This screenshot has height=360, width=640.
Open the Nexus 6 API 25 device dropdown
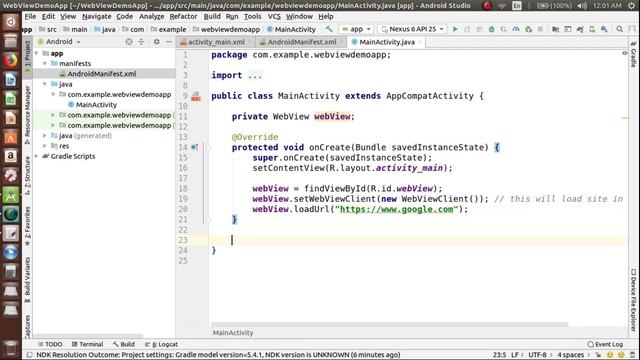pos(412,29)
